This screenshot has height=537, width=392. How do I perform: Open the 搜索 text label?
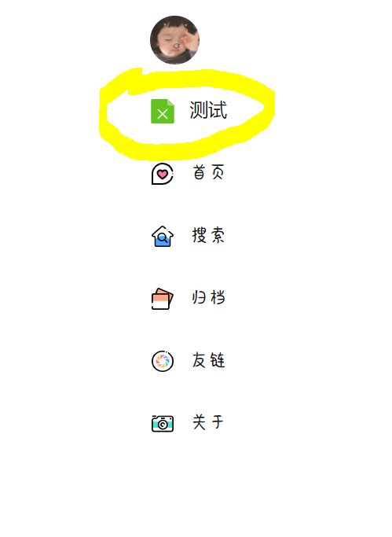click(208, 235)
